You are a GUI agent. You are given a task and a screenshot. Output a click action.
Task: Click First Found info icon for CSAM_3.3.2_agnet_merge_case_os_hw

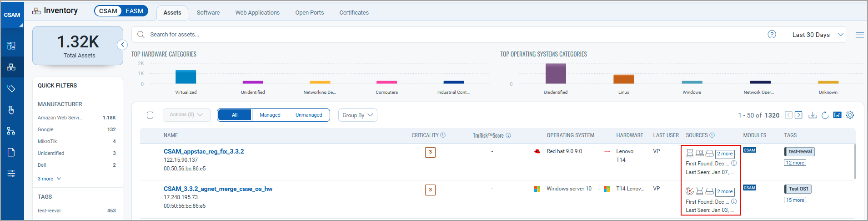click(x=734, y=201)
